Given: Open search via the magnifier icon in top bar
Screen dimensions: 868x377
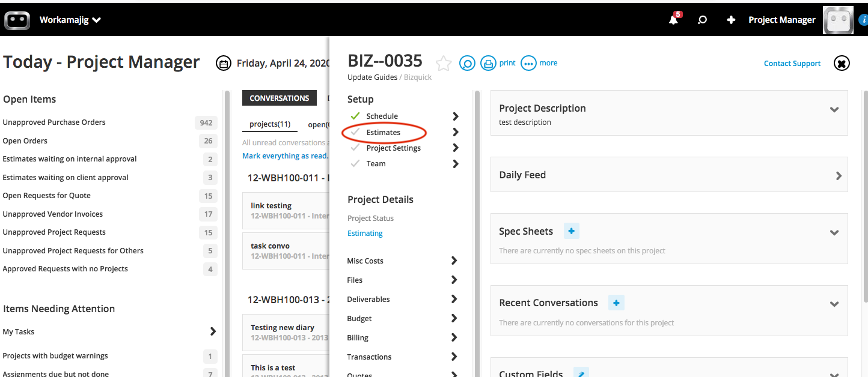Looking at the screenshot, I should [702, 20].
